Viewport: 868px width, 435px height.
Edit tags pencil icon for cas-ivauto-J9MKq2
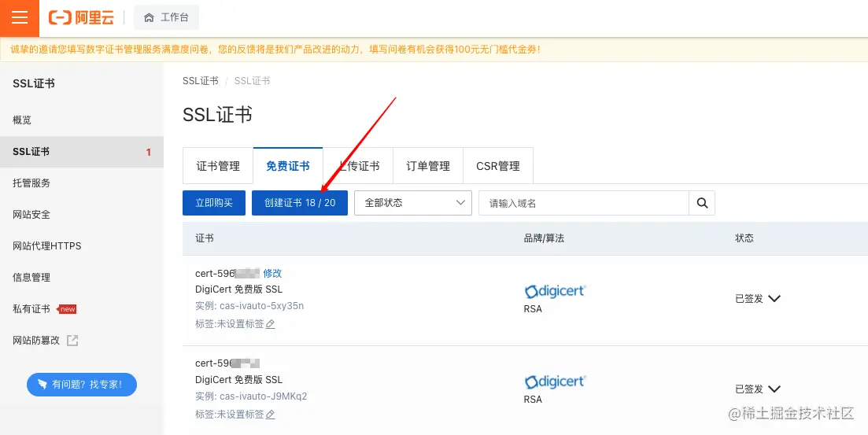(x=270, y=415)
